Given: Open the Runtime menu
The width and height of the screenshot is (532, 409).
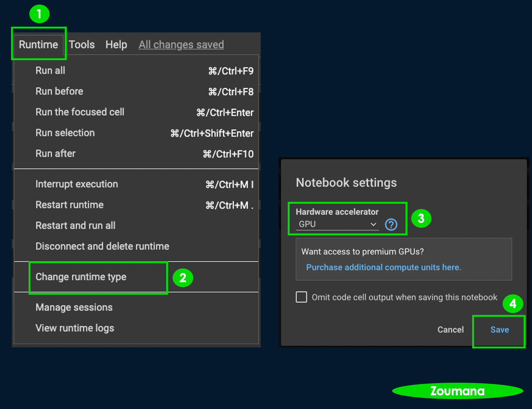Looking at the screenshot, I should point(38,45).
